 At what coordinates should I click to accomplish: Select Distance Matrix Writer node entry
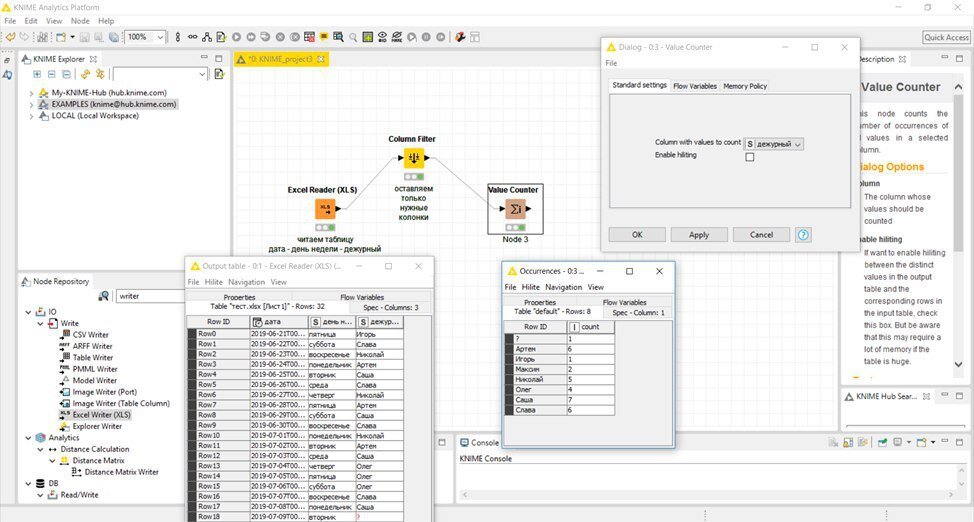pos(116,472)
